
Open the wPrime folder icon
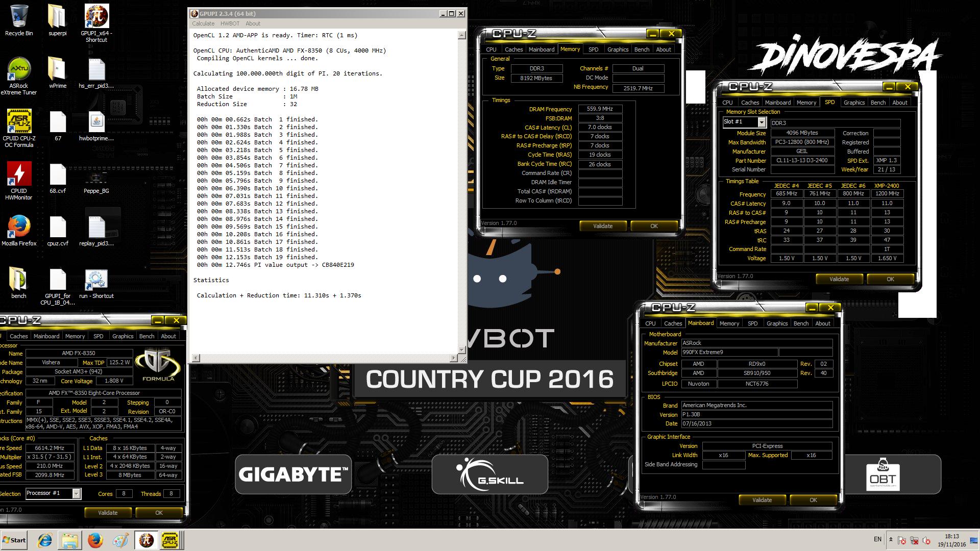pos(57,72)
